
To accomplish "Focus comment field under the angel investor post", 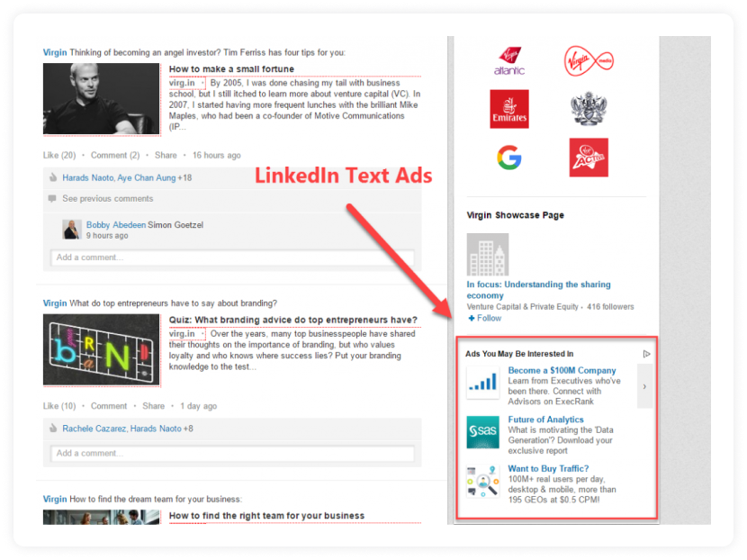I will (232, 257).
